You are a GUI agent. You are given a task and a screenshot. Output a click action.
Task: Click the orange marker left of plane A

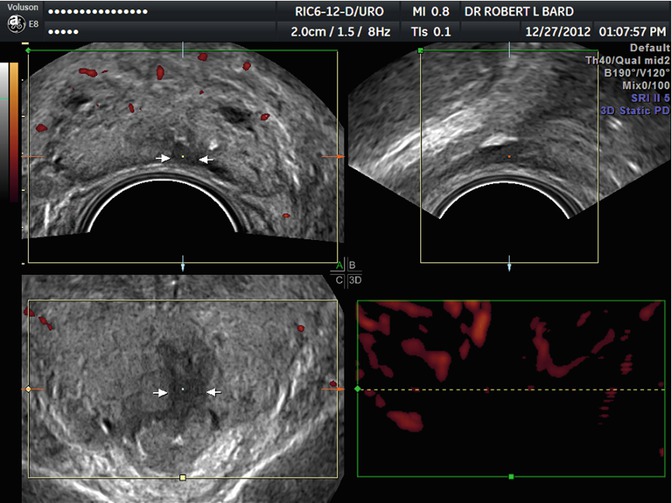[25, 157]
